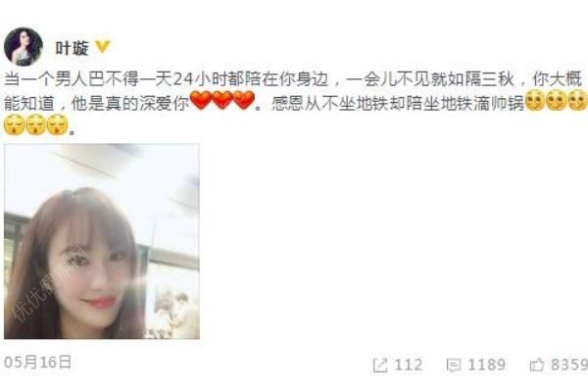The width and height of the screenshot is (588, 392).
Task: Click the repost share arrow icon
Action: [380, 365]
